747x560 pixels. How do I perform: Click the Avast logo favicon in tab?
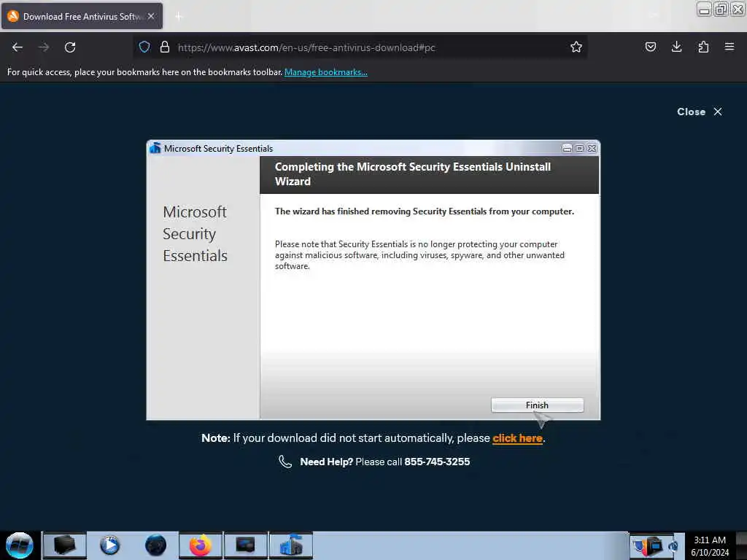tap(13, 16)
